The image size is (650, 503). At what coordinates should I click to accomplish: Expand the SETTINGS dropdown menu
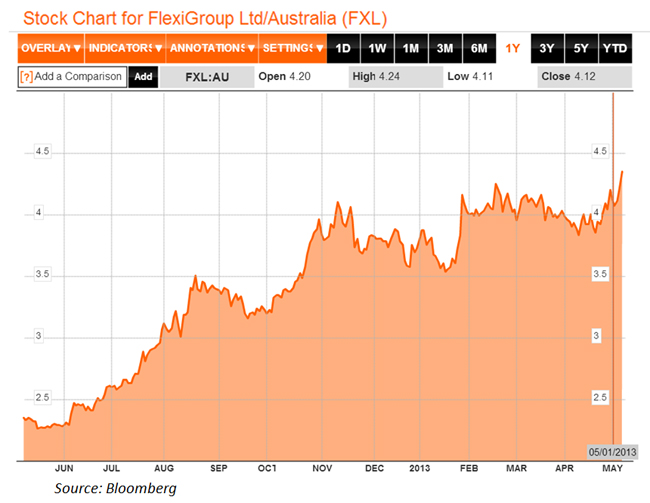click(x=292, y=48)
